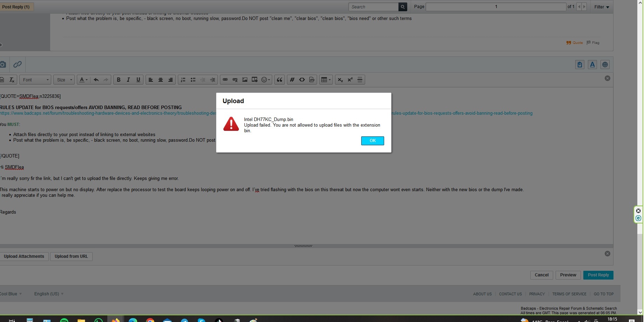Undo the last edit in the editor

point(96,80)
